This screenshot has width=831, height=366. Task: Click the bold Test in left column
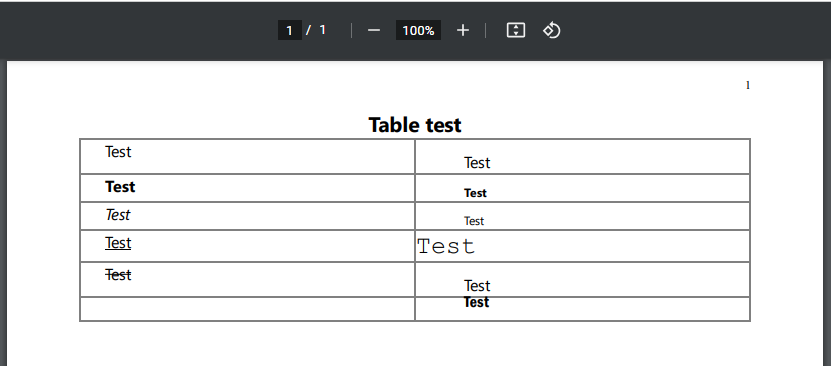pos(120,186)
